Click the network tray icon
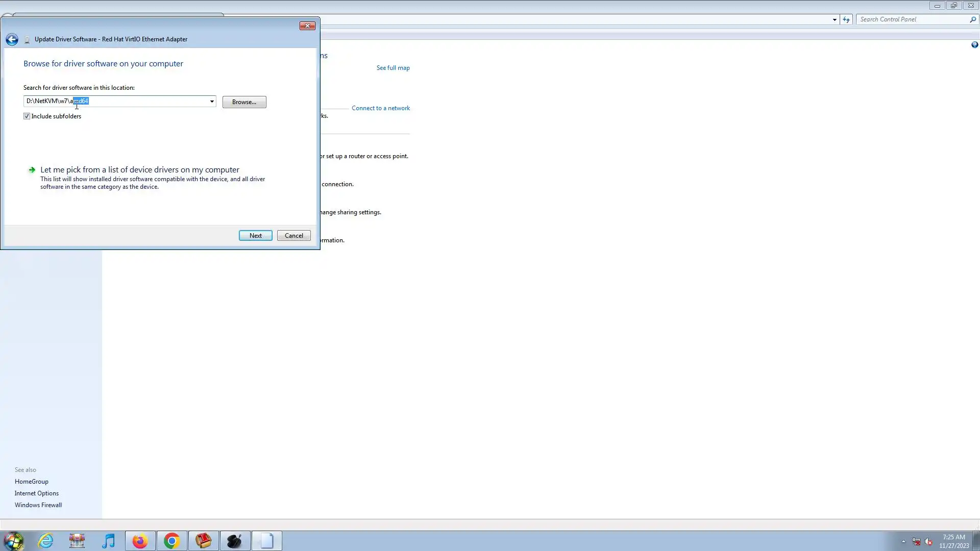The width and height of the screenshot is (980, 551). pos(916,542)
